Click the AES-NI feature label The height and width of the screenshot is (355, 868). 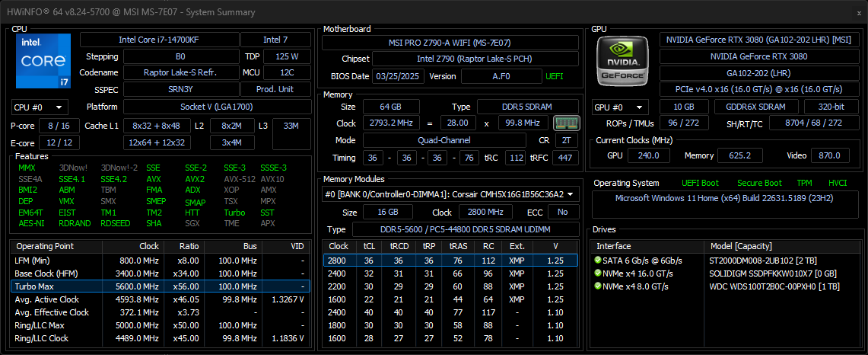[31, 223]
